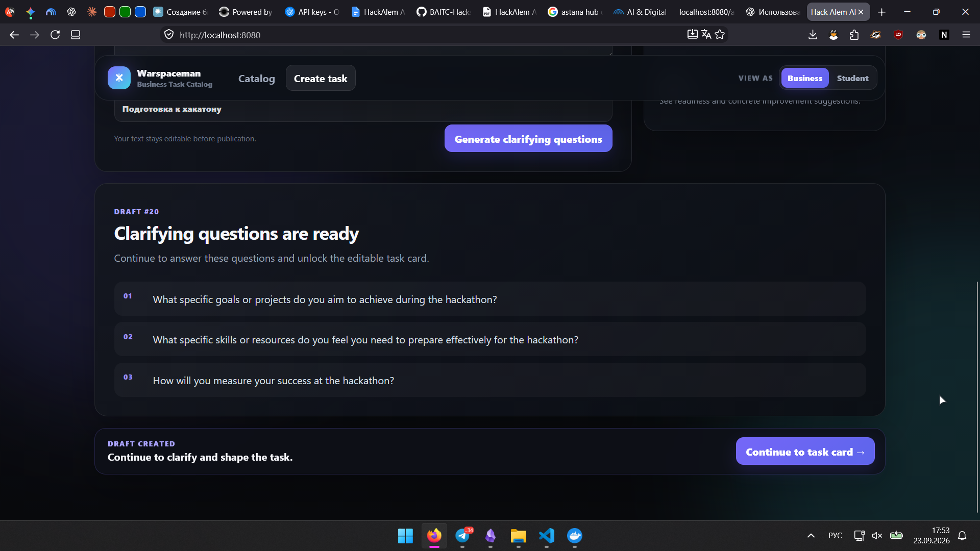Open Telegram from the taskbar
980x551 pixels.
coord(462,536)
